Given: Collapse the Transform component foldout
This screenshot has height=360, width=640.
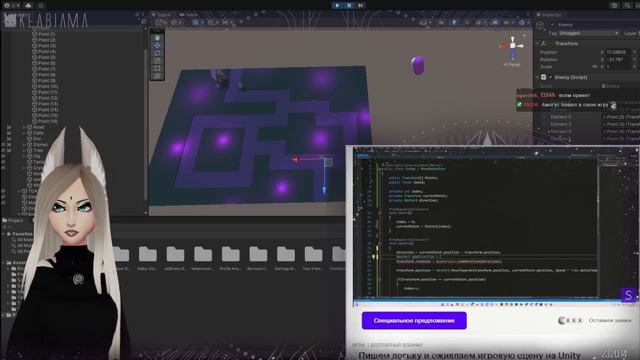Looking at the screenshot, I should [x=538, y=43].
